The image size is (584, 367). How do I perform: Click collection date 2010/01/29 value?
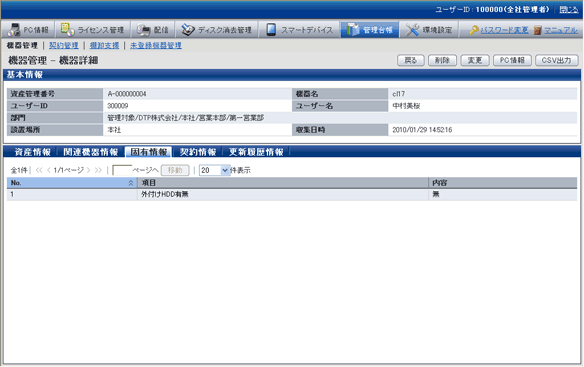point(422,130)
